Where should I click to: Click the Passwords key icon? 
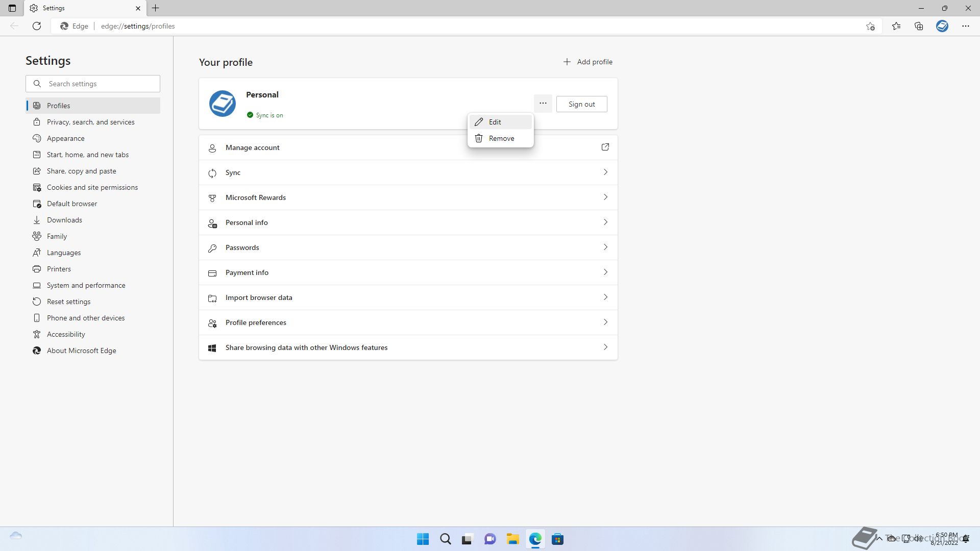212,248
